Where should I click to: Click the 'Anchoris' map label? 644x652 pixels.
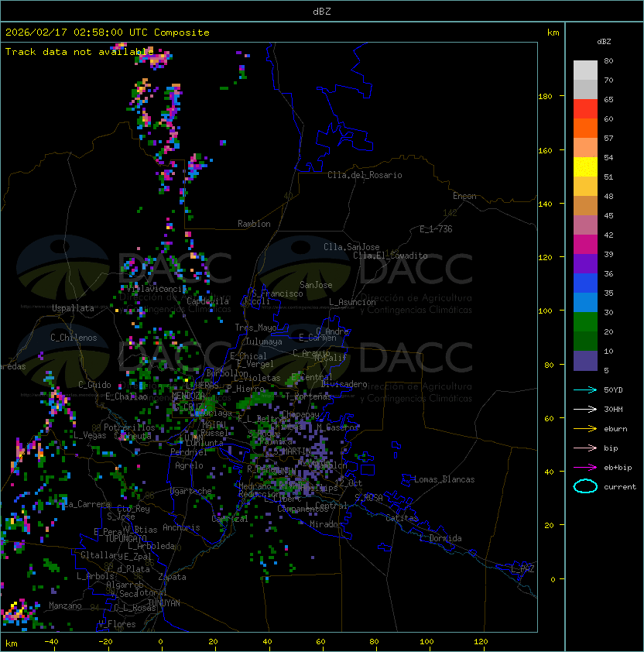coord(181,527)
